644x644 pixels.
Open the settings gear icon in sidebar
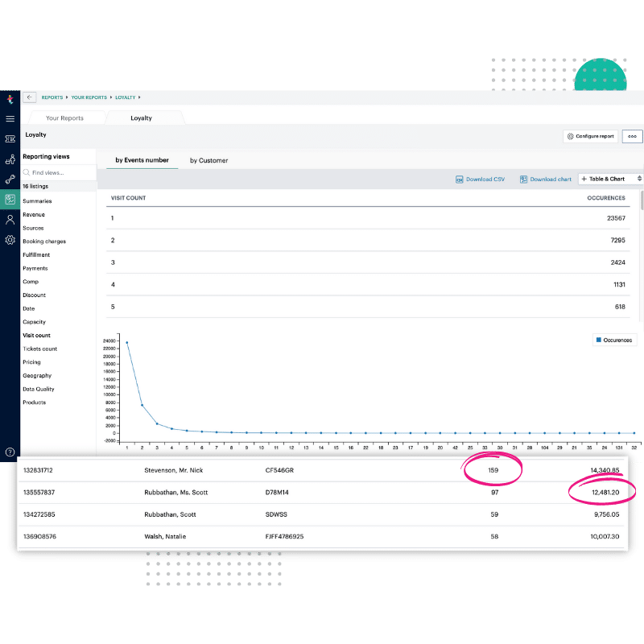(x=10, y=240)
